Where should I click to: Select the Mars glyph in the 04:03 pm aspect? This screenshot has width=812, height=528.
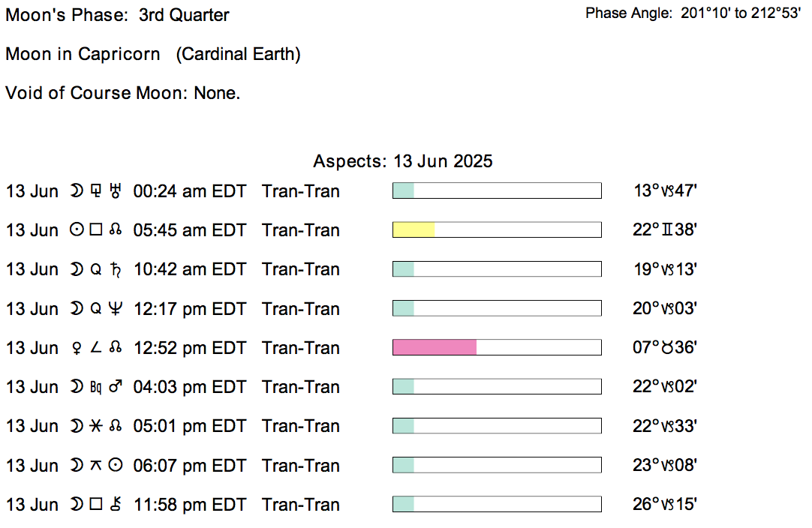(x=116, y=387)
